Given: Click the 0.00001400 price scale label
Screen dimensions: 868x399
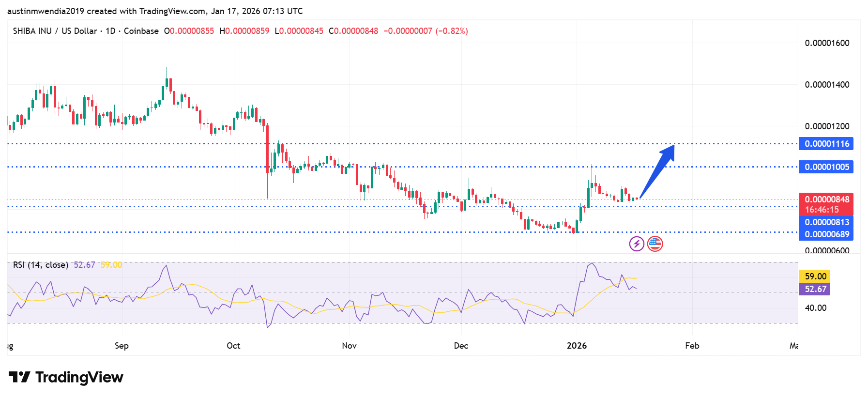Looking at the screenshot, I should click(x=826, y=85).
